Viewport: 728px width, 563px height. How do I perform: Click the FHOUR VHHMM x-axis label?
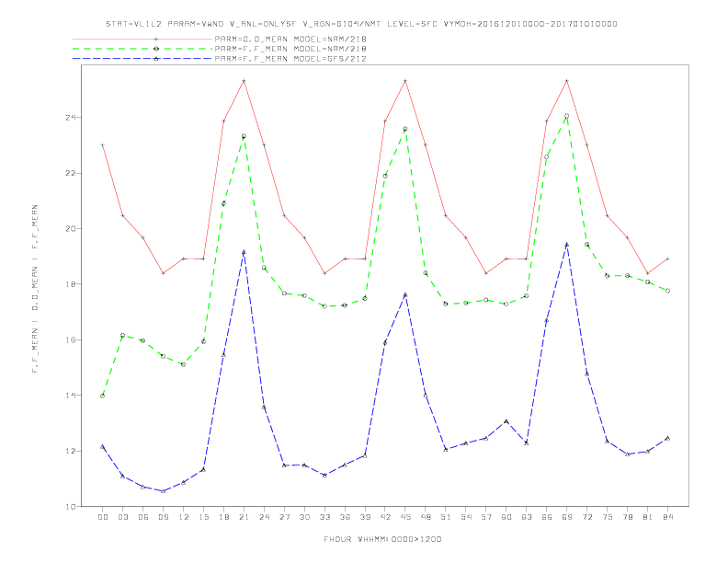(x=382, y=539)
